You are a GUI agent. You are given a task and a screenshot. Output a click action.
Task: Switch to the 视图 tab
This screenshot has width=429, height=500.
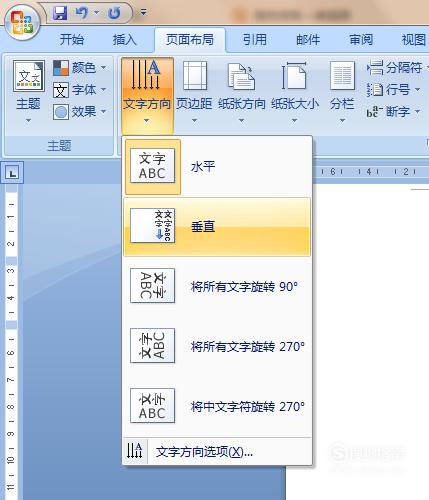pyautogui.click(x=414, y=40)
